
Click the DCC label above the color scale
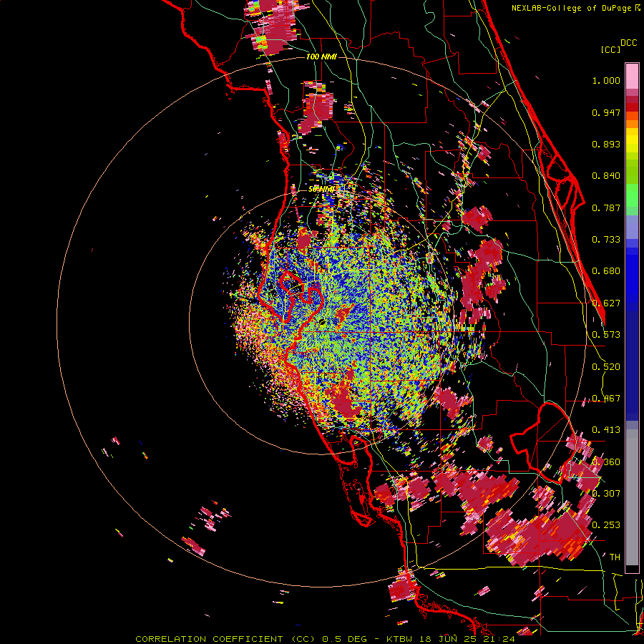(x=628, y=43)
